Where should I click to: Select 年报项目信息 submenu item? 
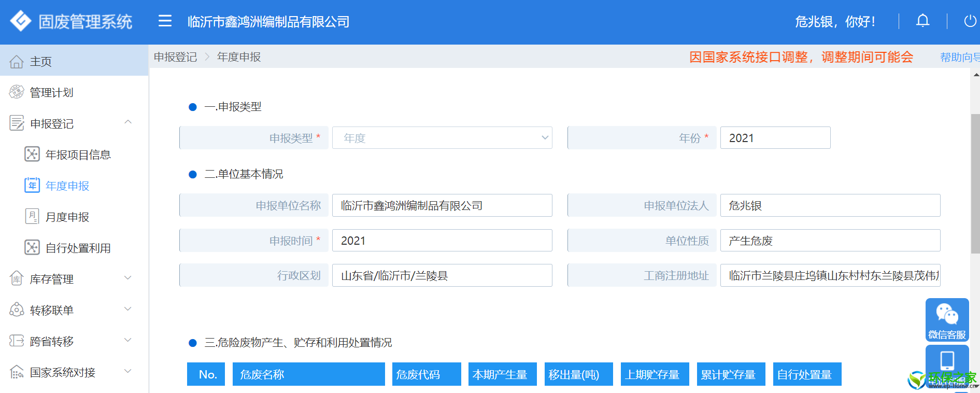[x=78, y=155]
